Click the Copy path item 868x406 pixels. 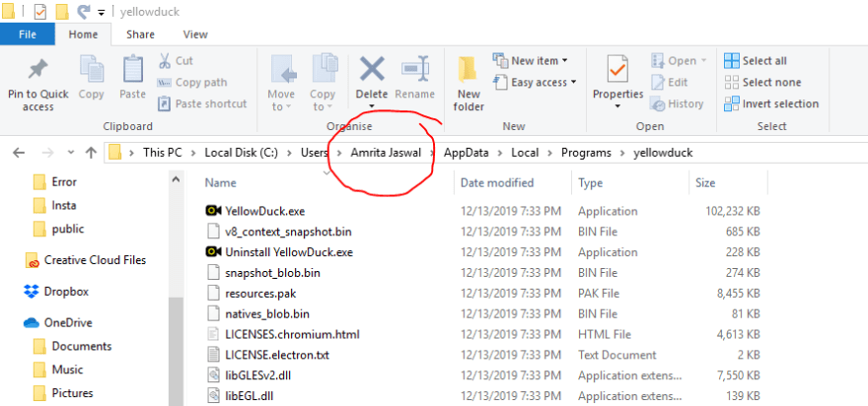[192, 83]
